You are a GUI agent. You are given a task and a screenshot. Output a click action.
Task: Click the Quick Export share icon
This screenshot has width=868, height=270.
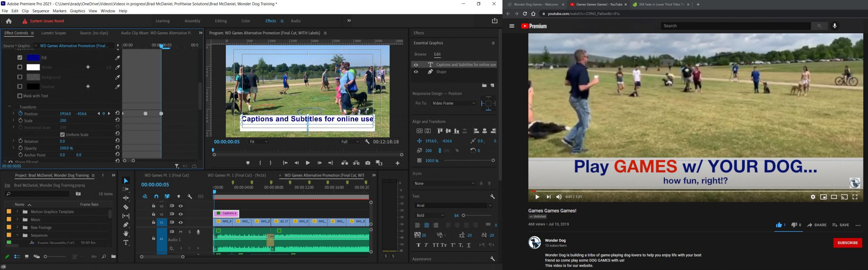494,21
